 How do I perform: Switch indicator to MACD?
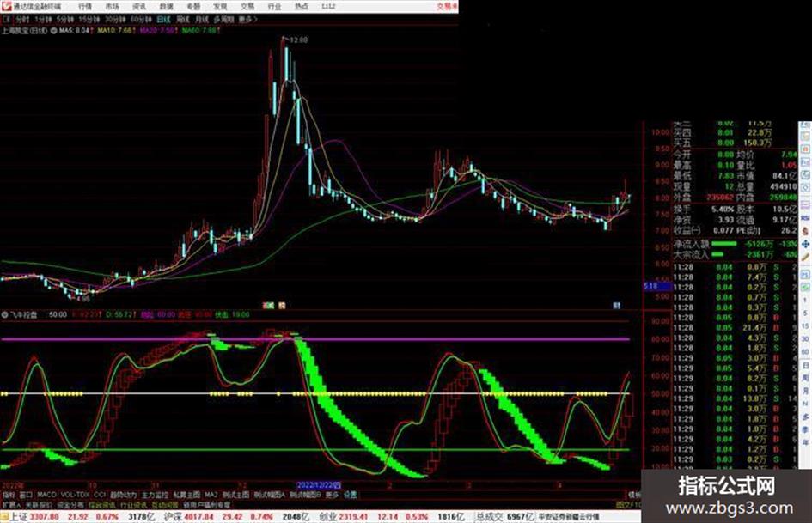[46, 495]
